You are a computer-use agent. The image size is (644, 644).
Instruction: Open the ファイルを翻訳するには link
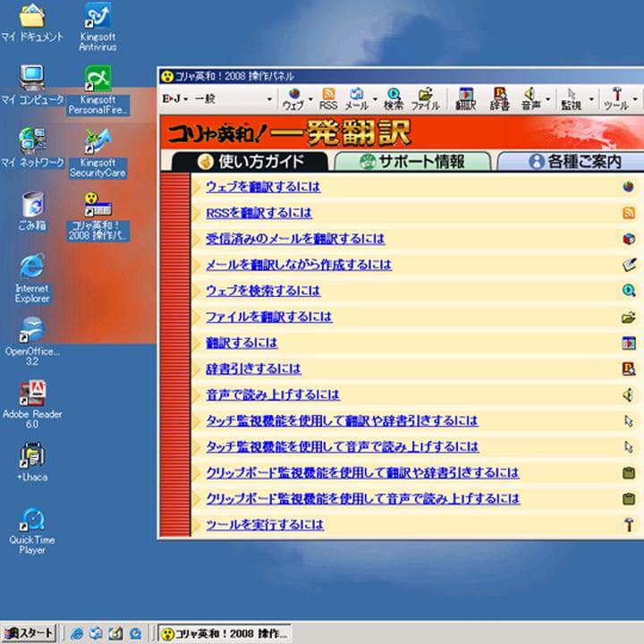pos(269,317)
